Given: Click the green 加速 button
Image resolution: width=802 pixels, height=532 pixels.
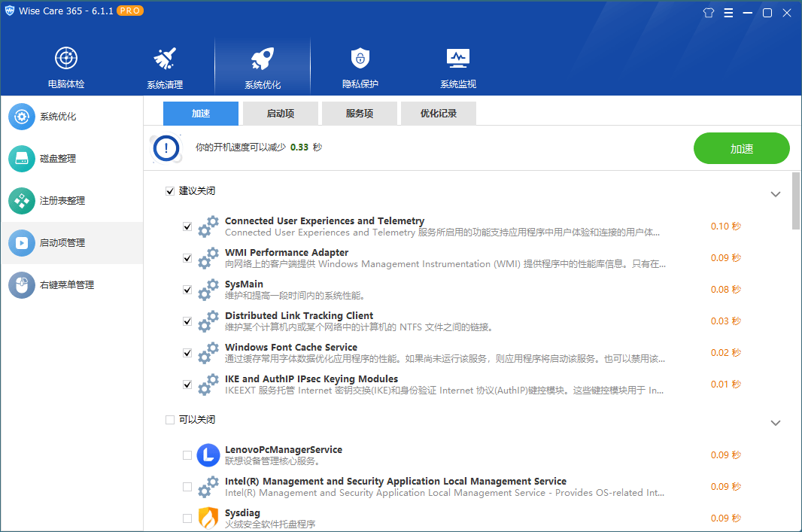Looking at the screenshot, I should [741, 148].
